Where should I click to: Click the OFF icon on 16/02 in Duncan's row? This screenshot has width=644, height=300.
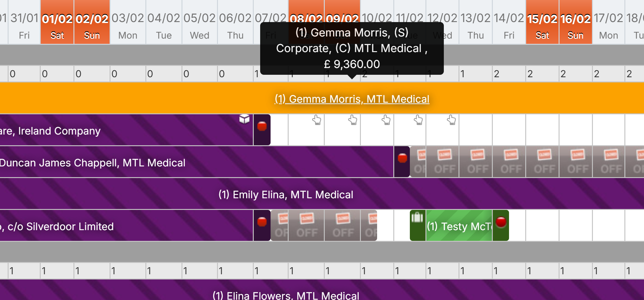coord(578,162)
